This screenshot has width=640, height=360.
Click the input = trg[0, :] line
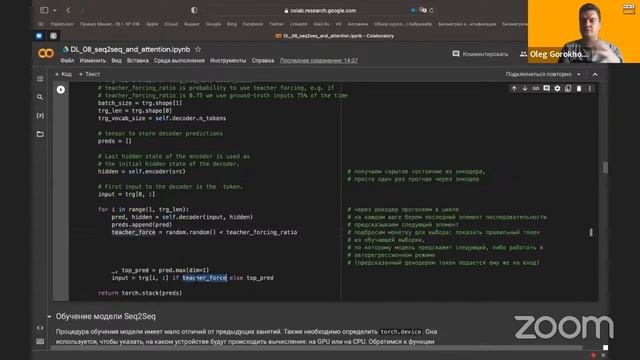(127, 194)
